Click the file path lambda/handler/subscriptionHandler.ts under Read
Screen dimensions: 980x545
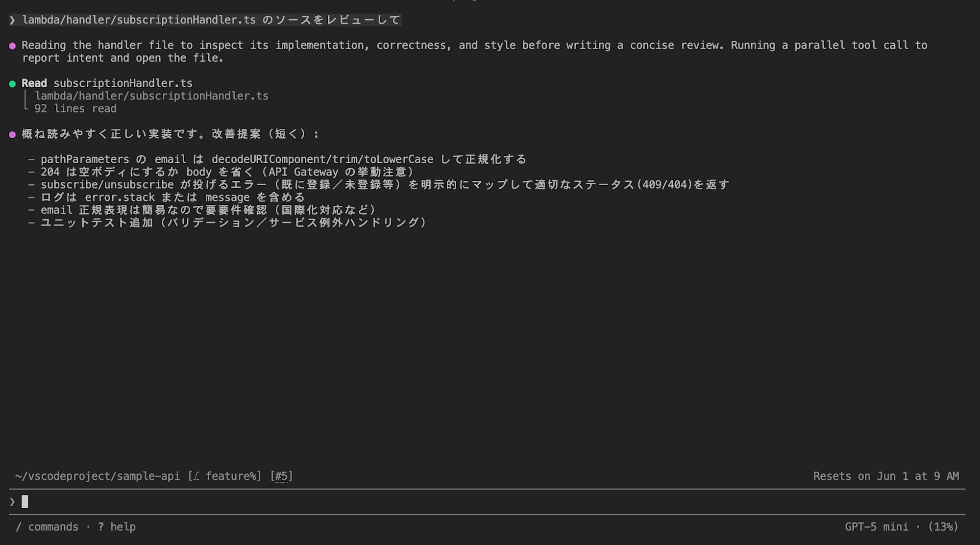(151, 96)
